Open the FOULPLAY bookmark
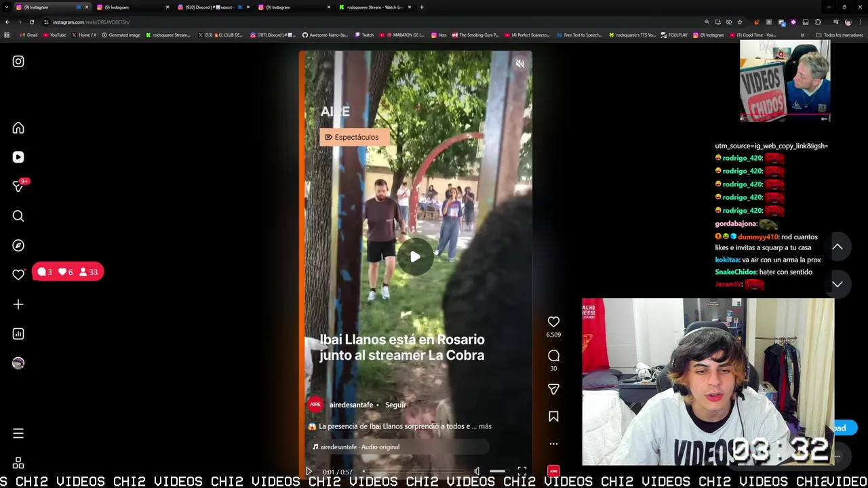868x488 pixels. (x=675, y=35)
